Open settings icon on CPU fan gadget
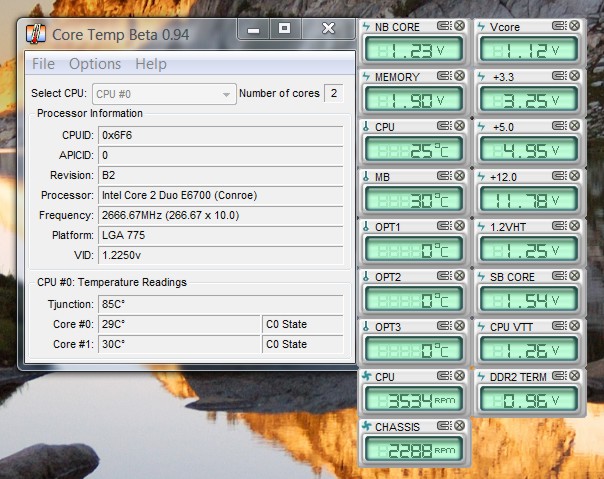This screenshot has height=479, width=604. pyautogui.click(x=445, y=376)
